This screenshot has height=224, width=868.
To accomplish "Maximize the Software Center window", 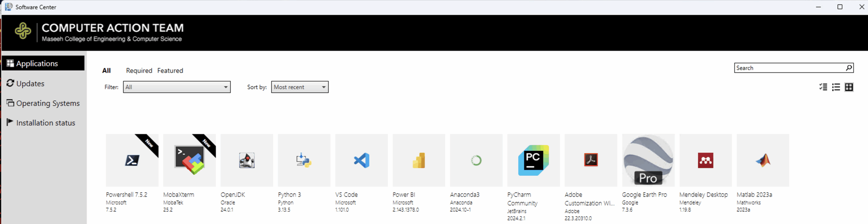I will pyautogui.click(x=840, y=7).
